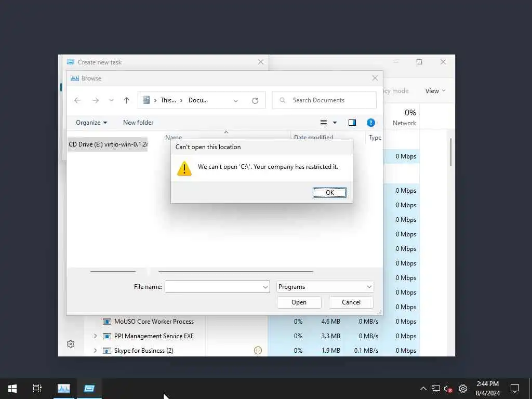Click Open in the Browse dialog

(x=299, y=302)
